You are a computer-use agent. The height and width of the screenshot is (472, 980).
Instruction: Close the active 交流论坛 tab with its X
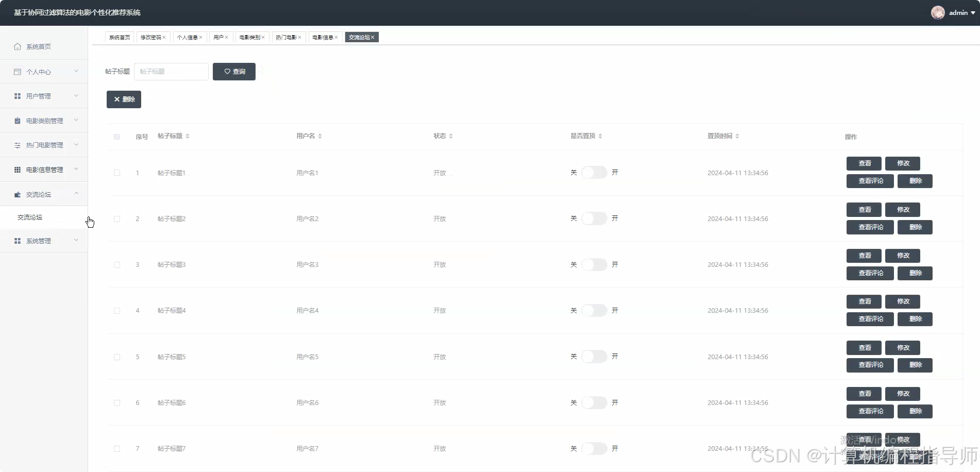(x=373, y=37)
